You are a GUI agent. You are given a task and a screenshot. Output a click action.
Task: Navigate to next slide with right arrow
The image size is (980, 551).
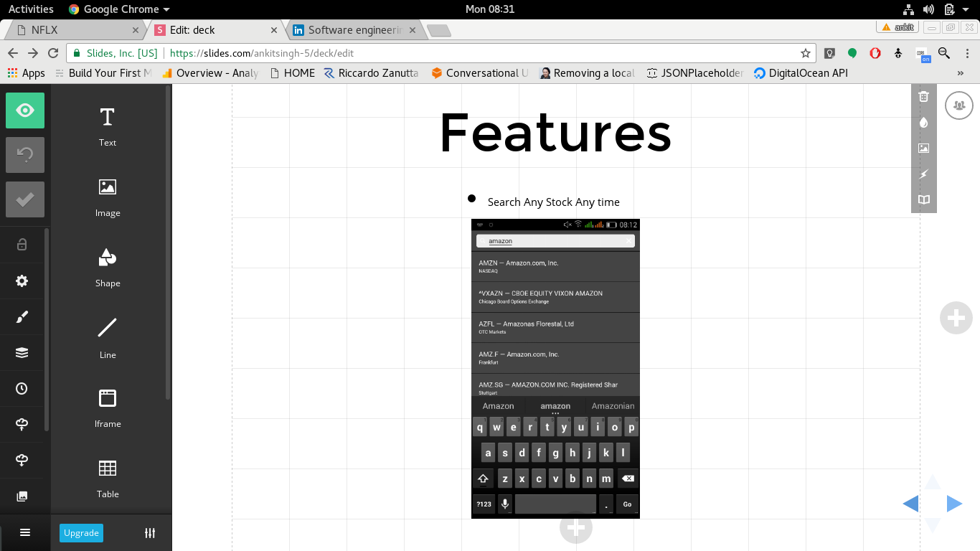click(954, 504)
